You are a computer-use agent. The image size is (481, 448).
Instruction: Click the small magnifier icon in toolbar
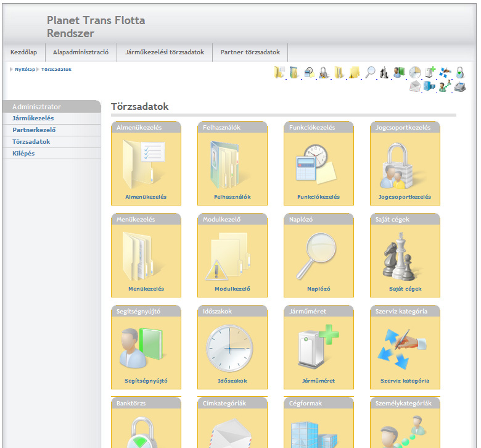370,72
